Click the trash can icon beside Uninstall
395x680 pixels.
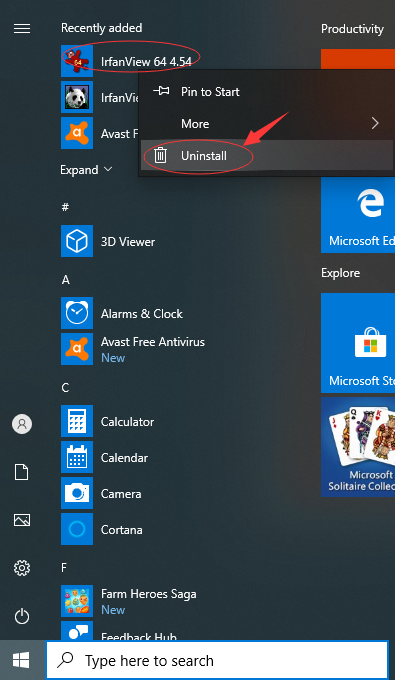pos(160,155)
